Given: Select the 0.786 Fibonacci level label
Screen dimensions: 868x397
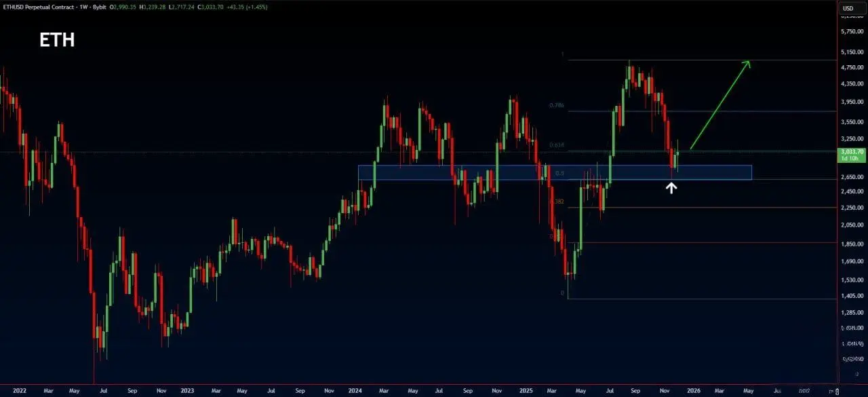Looking at the screenshot, I should point(557,106).
